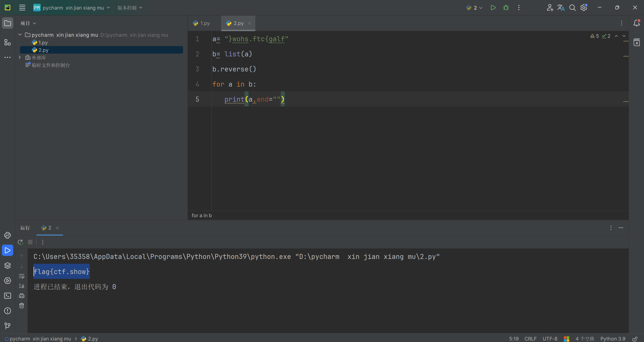Image resolution: width=644 pixels, height=342 pixels.
Task: Open Terminal tool window
Action: tap(8, 296)
